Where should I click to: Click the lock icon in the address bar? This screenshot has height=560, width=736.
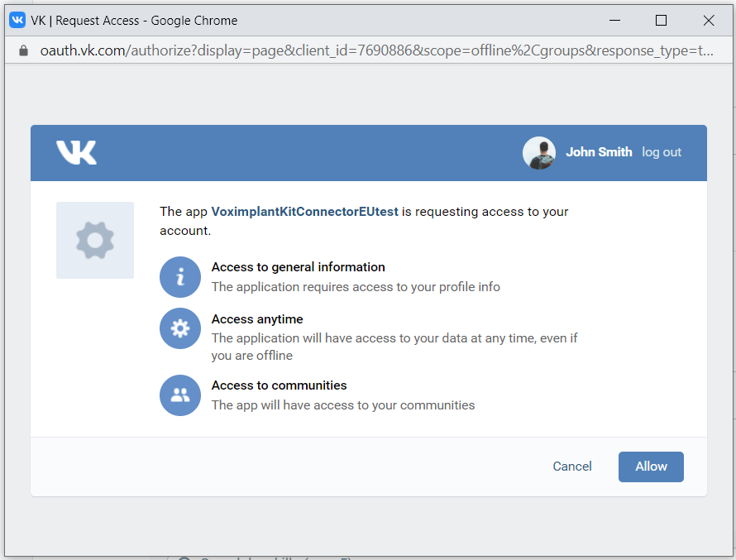[23, 50]
